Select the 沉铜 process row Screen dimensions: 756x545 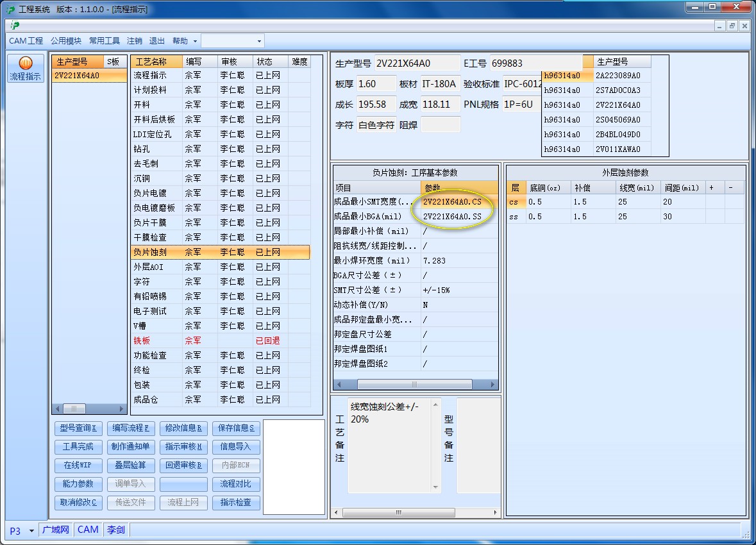(221, 178)
